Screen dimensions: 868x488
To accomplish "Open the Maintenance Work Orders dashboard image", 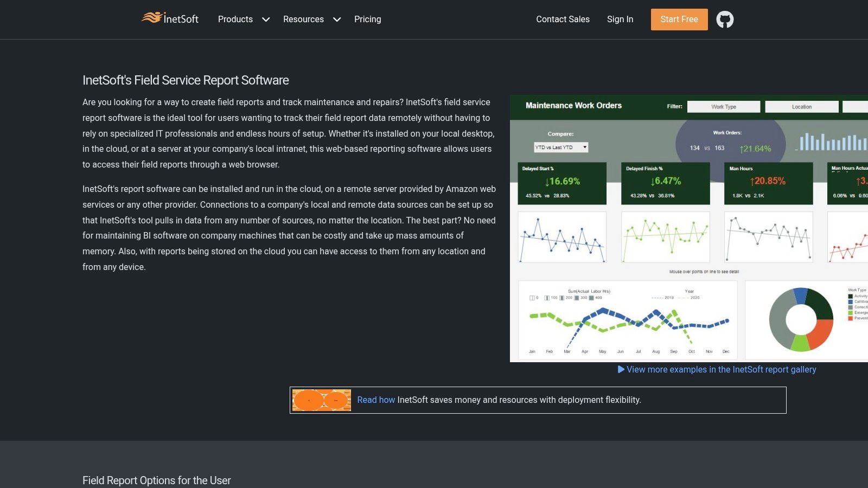I will point(689,228).
